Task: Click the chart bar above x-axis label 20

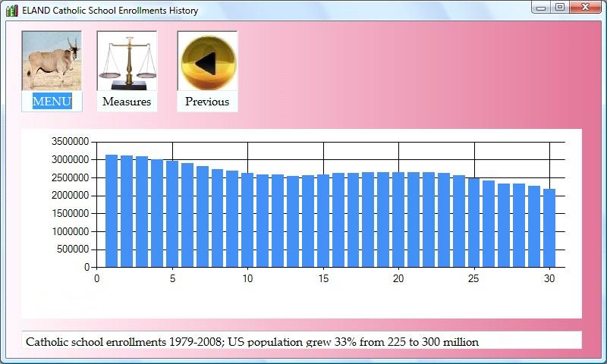Action: click(x=398, y=219)
